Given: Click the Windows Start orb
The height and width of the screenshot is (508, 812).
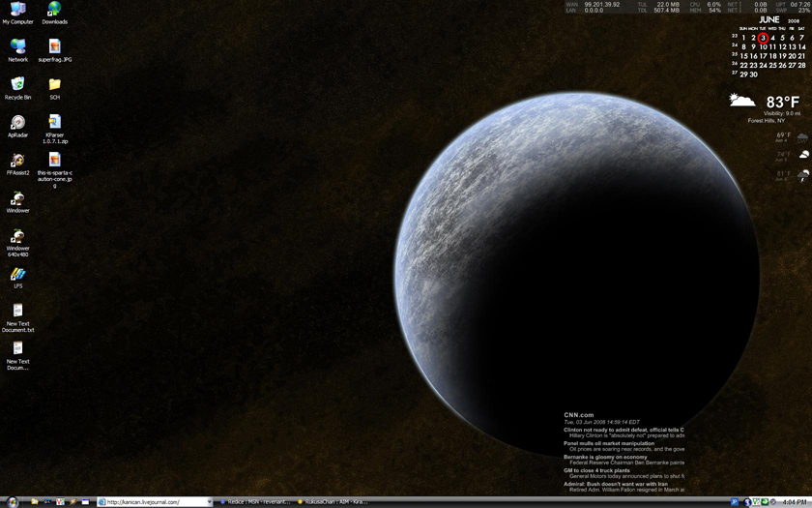Looking at the screenshot, I should coord(11,502).
